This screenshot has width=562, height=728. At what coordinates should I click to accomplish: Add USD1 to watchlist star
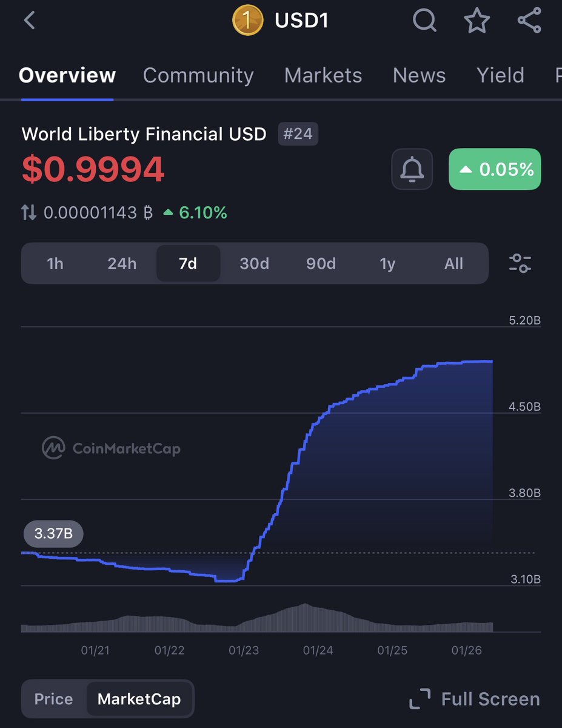477,21
